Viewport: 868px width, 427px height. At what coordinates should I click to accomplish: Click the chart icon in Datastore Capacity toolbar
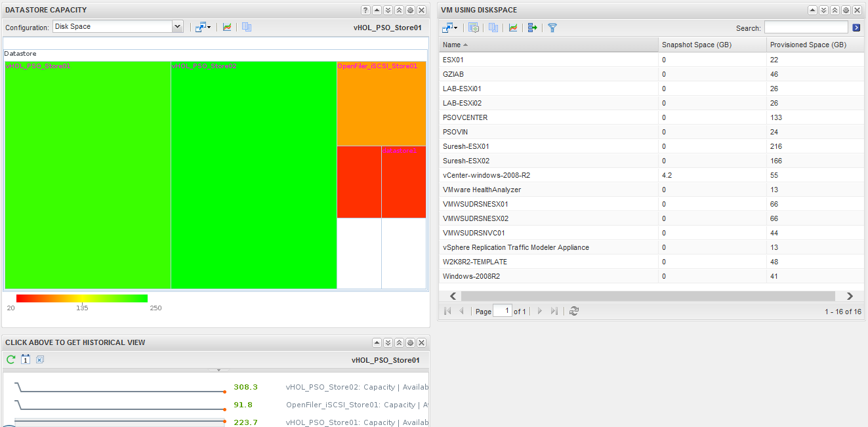click(227, 27)
